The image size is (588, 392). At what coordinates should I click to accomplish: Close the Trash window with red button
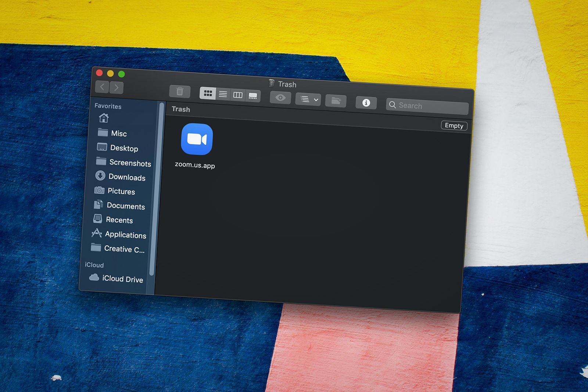click(x=99, y=73)
